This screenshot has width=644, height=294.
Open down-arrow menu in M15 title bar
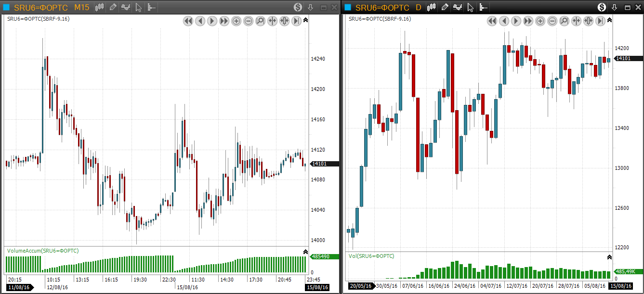click(311, 7)
